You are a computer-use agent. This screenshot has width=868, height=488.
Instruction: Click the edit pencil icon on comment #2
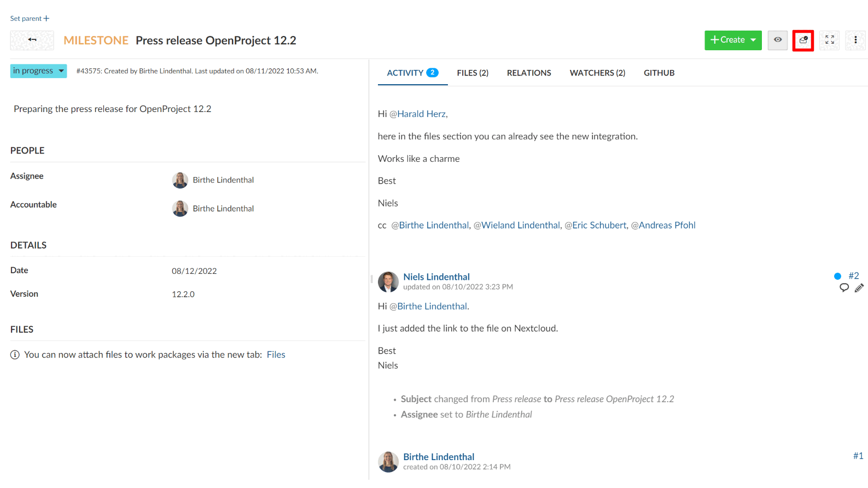[859, 287]
